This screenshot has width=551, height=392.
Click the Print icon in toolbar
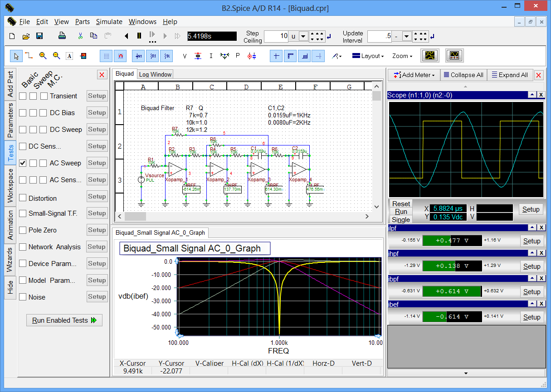(x=63, y=36)
